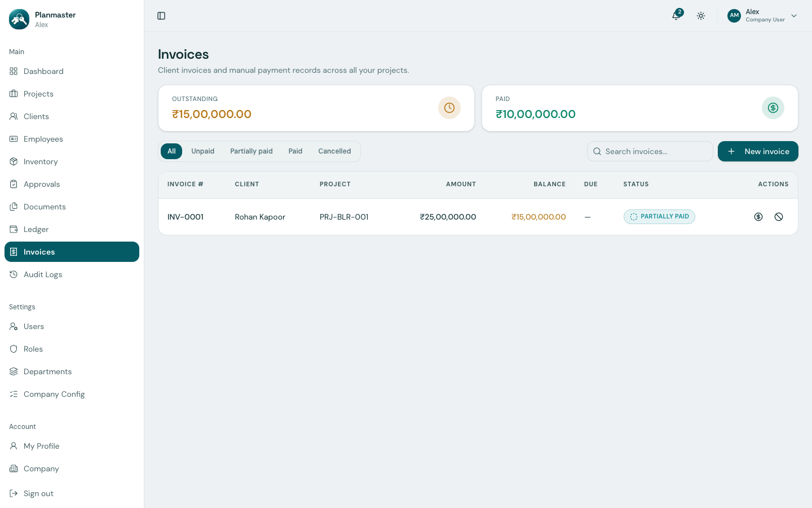Go to Projects in sidebar
The height and width of the screenshot is (508, 812).
click(72, 94)
